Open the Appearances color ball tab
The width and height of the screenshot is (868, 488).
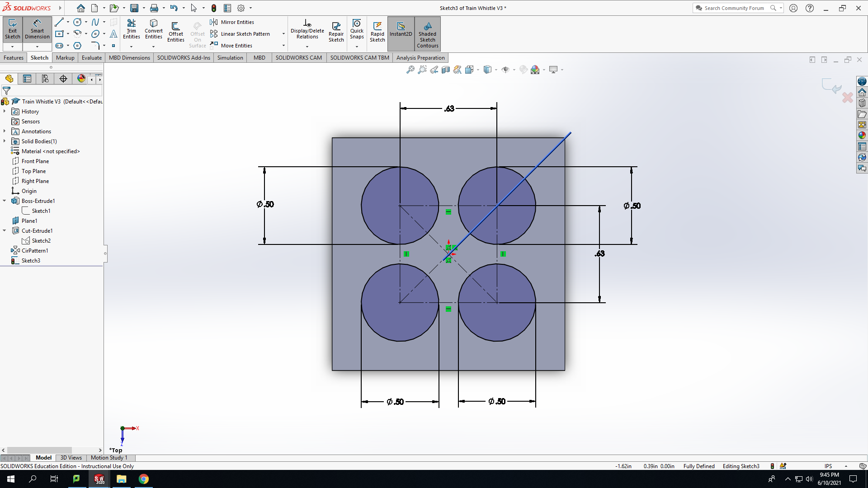pyautogui.click(x=81, y=79)
